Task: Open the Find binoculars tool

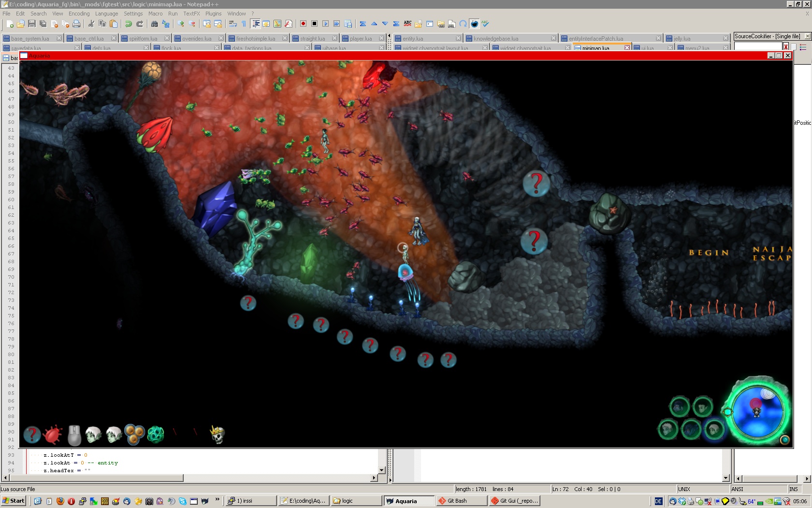Action: click(155, 24)
